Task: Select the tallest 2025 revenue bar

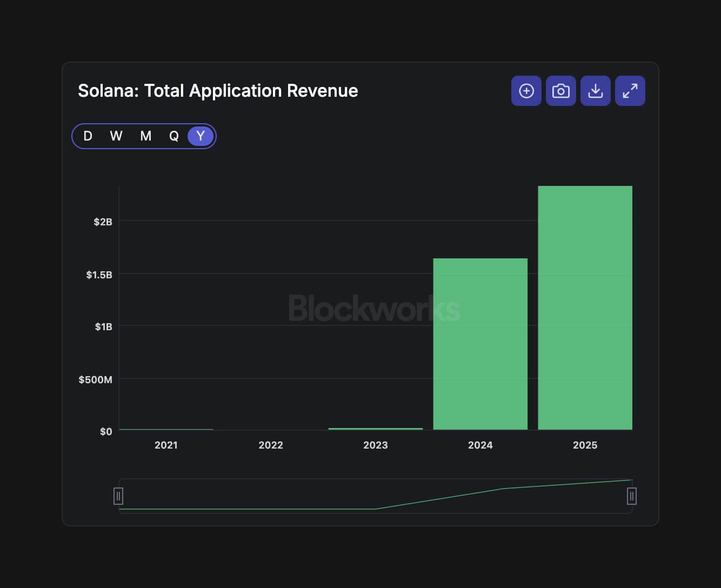Action: [x=585, y=308]
